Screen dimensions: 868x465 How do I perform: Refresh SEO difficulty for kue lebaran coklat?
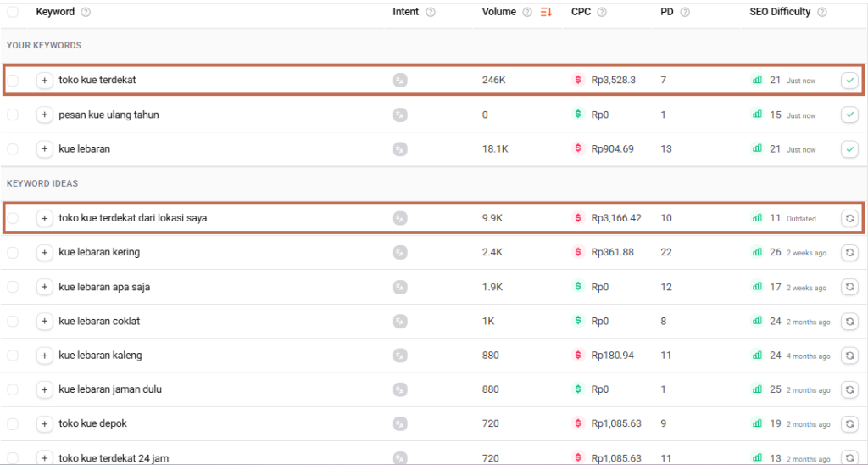[x=849, y=322]
